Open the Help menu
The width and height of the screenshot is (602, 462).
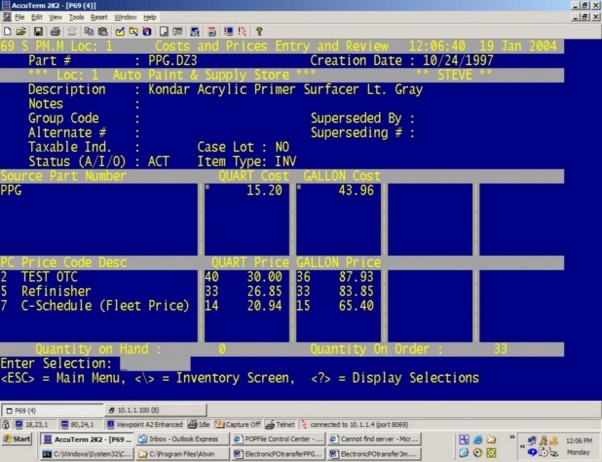pos(150,17)
